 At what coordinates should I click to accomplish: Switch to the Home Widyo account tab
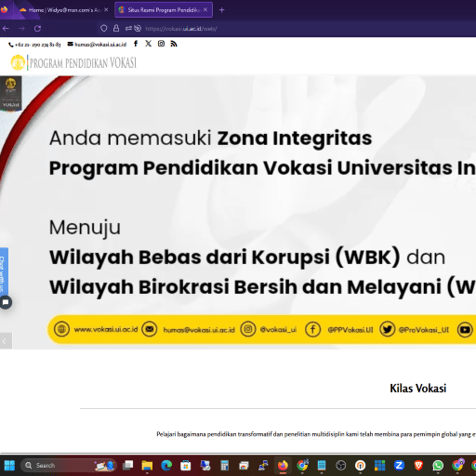tap(63, 10)
